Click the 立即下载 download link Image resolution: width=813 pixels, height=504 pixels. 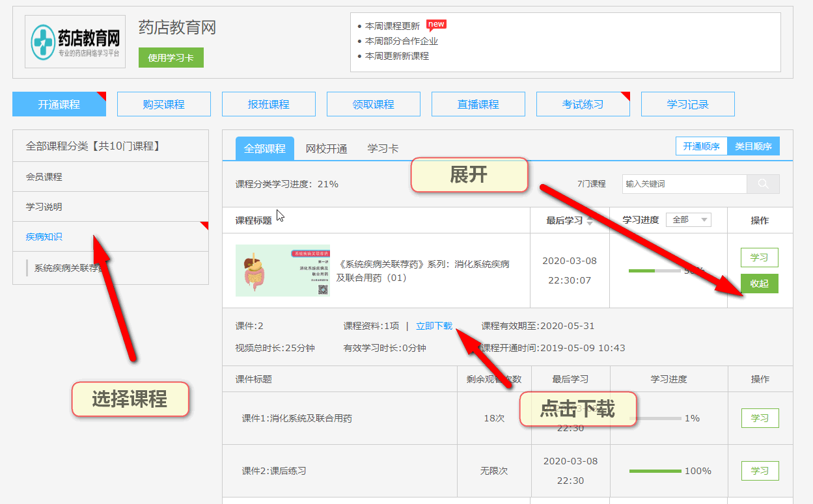434,326
